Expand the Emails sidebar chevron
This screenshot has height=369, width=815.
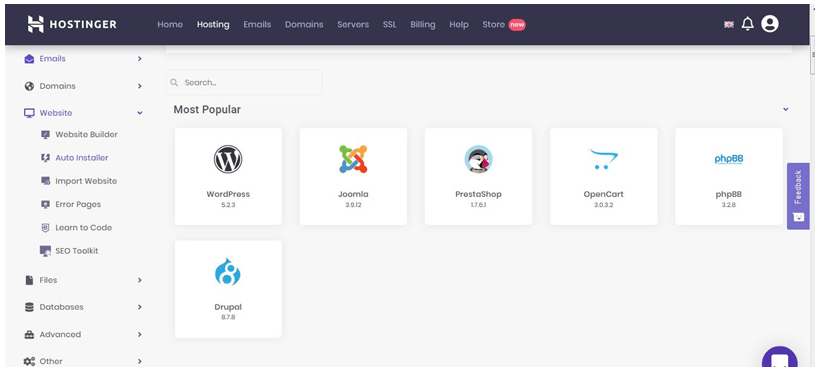(x=139, y=59)
